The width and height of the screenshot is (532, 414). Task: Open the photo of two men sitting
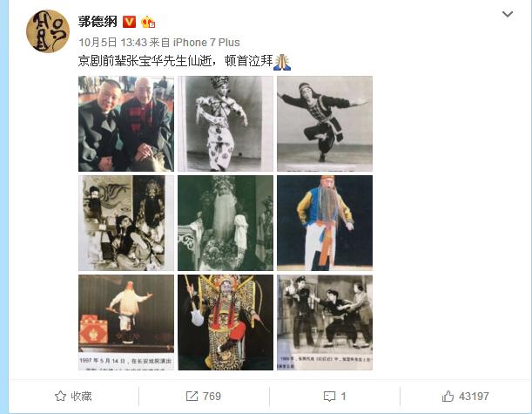[126, 124]
